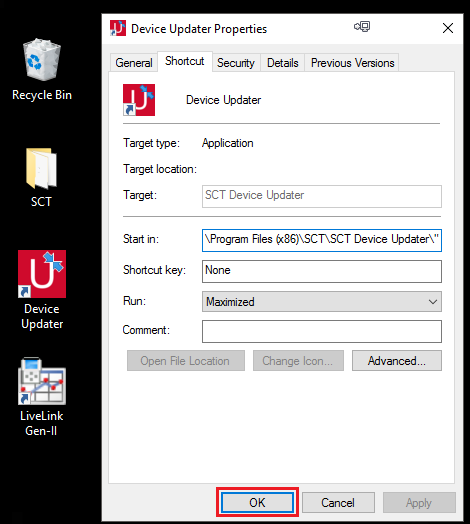This screenshot has width=470, height=524.
Task: Open the General tab
Action: 134,63
